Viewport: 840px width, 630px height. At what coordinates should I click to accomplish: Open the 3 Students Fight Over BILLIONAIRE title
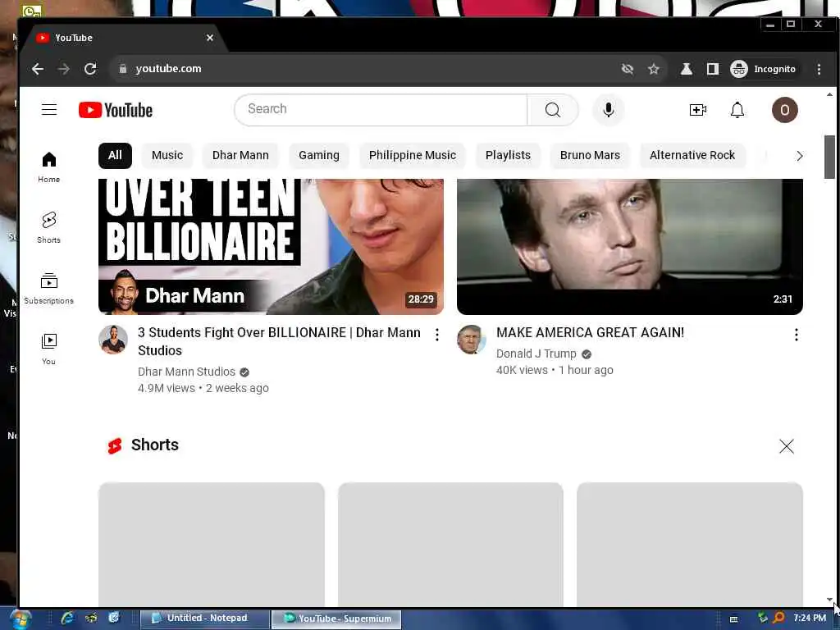pos(279,341)
